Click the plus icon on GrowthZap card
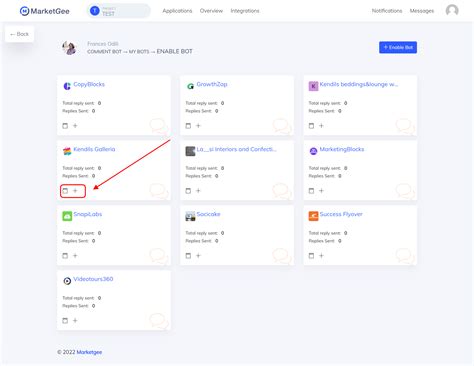This screenshot has width=474, height=366. pyautogui.click(x=198, y=126)
